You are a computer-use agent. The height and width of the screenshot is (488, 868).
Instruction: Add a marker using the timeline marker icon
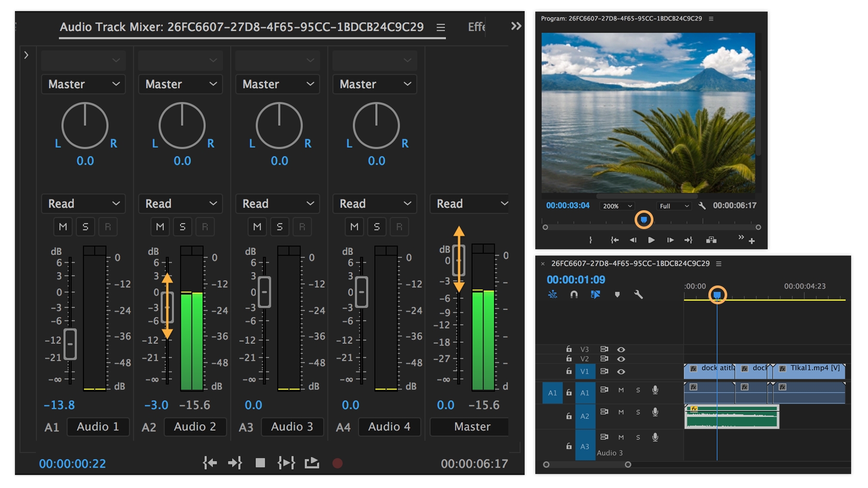point(618,294)
